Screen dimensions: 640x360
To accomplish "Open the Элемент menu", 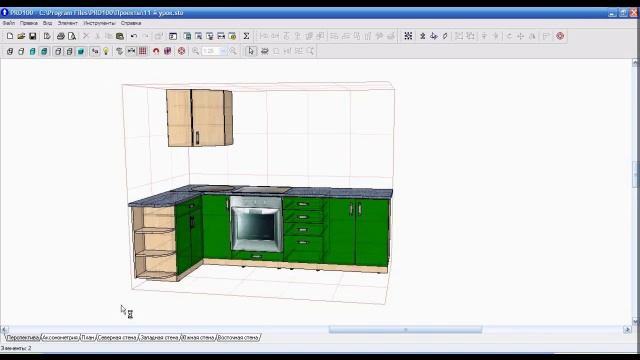I will pyautogui.click(x=67, y=24).
